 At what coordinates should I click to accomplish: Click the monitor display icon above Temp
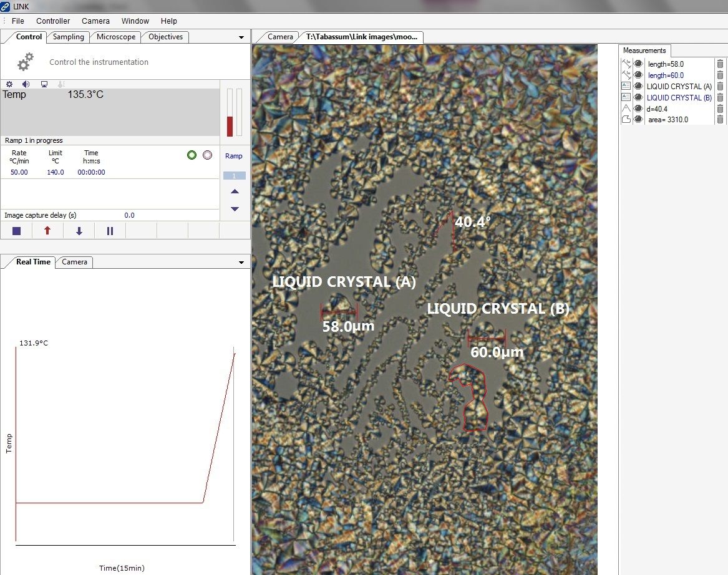[44, 84]
